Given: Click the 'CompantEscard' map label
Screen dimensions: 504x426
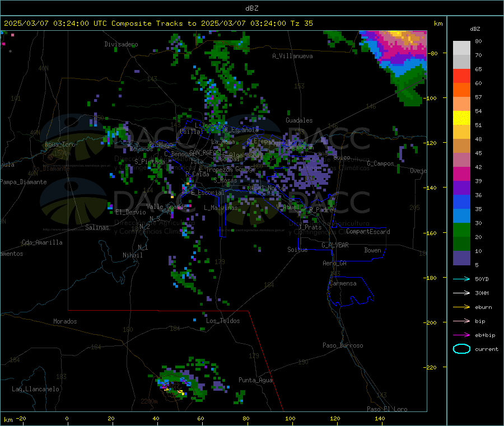Looking at the screenshot, I should pyautogui.click(x=368, y=231).
